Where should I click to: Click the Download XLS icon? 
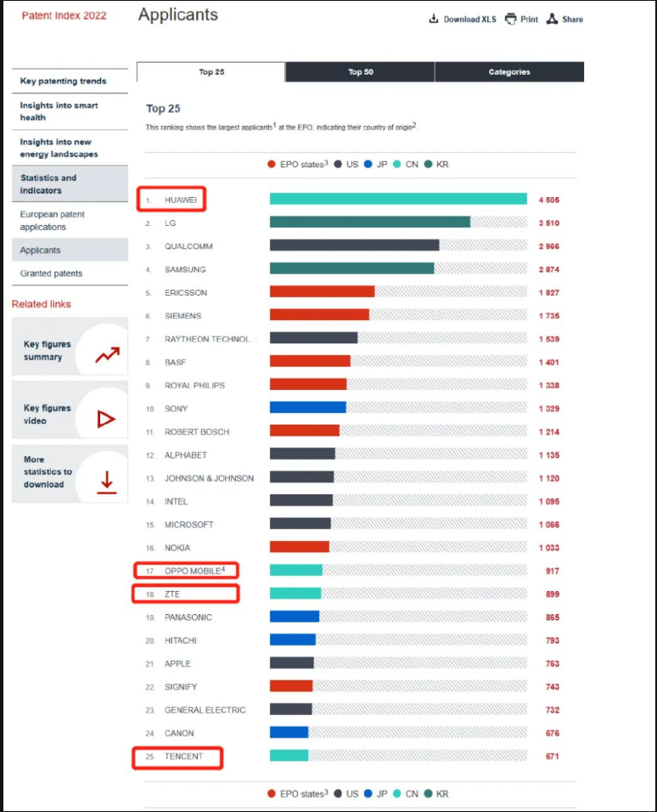pyautogui.click(x=434, y=19)
